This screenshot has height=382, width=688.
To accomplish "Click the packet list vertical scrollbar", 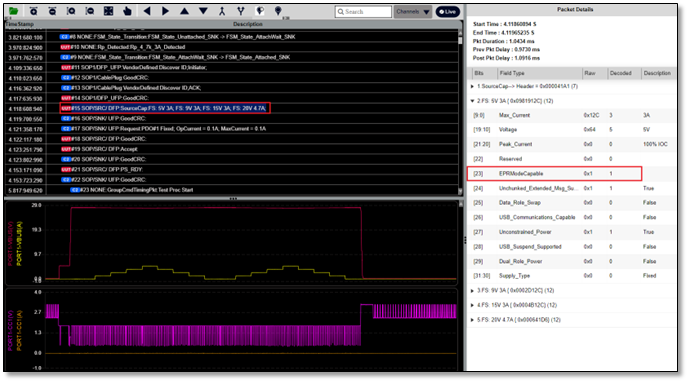I will (x=460, y=112).
